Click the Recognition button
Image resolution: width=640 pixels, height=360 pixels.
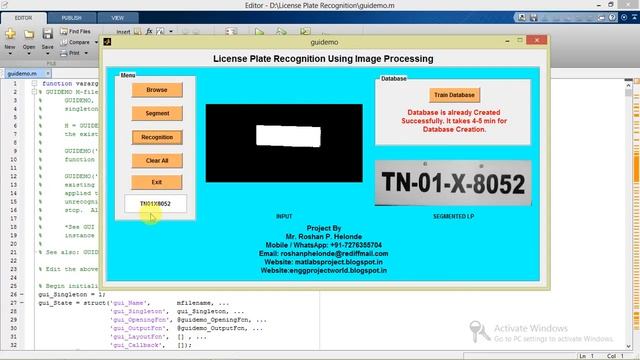click(157, 137)
